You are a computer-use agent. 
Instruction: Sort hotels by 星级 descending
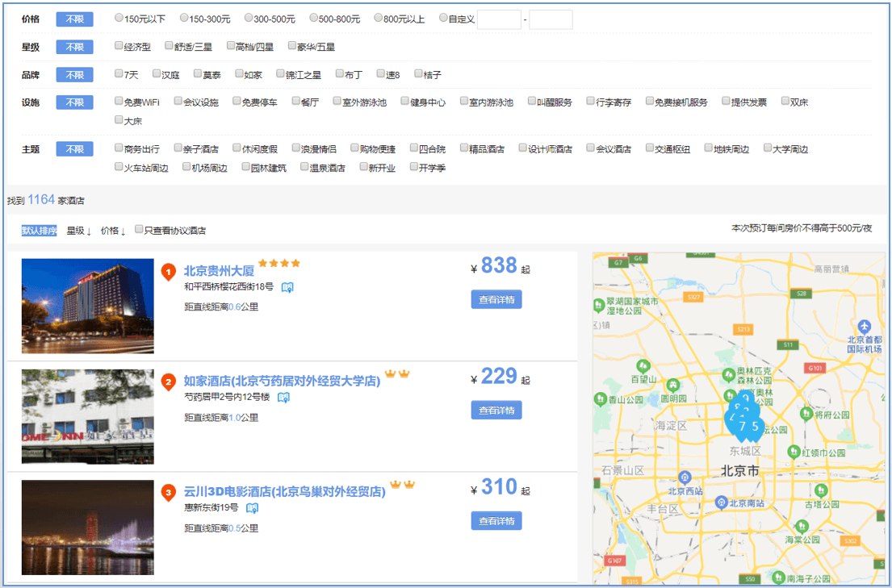point(79,231)
